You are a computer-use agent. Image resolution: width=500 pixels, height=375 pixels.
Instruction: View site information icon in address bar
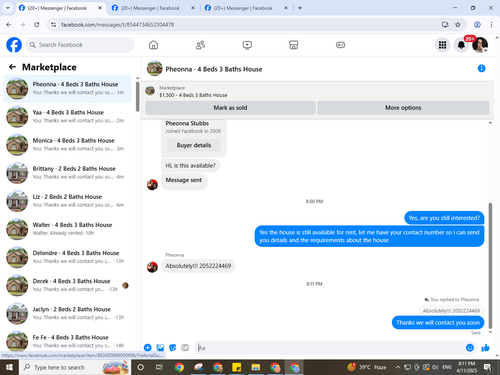pos(53,25)
